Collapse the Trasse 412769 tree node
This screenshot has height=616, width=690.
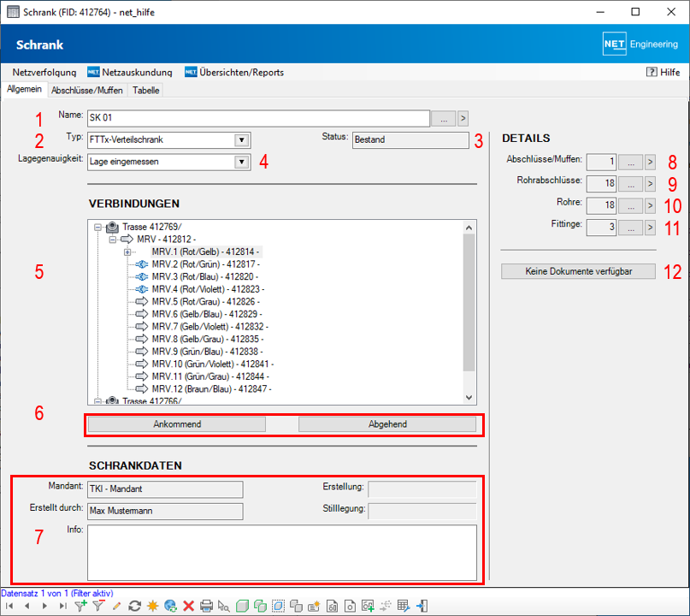[x=97, y=228]
